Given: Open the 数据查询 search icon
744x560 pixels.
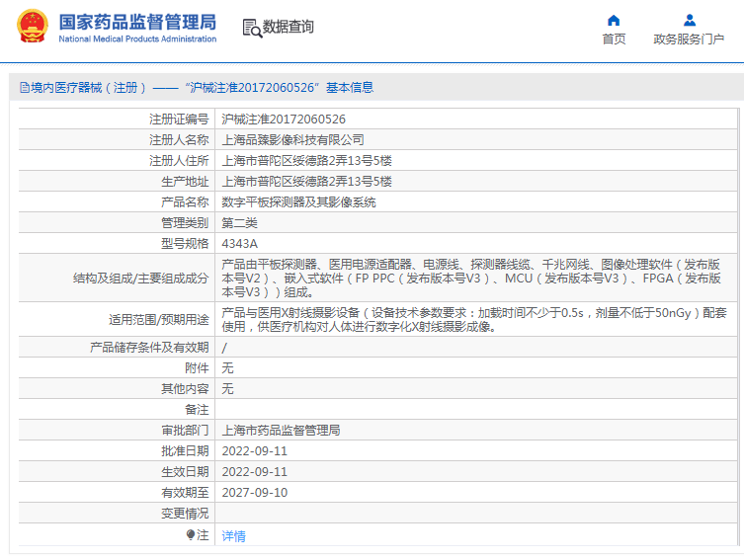Looking at the screenshot, I should [x=252, y=28].
